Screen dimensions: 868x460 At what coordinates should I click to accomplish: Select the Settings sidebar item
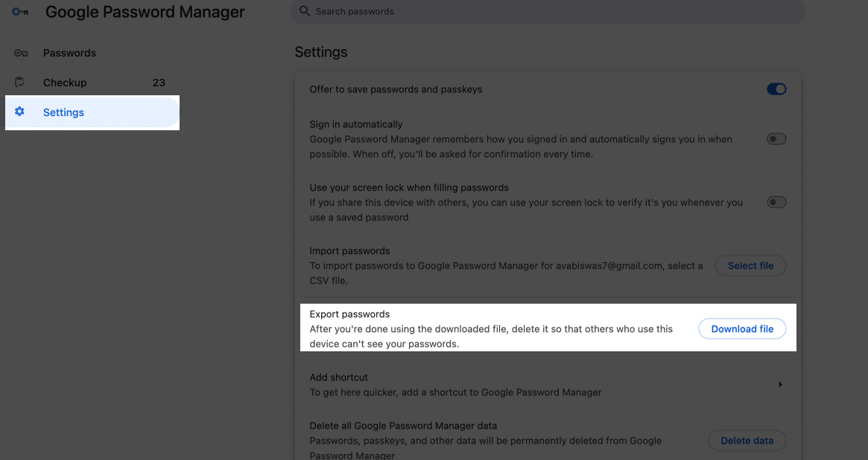pos(92,112)
